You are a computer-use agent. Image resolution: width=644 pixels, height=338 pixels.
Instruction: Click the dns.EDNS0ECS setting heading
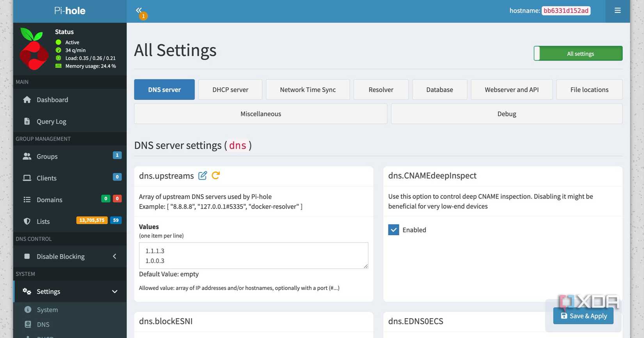click(x=416, y=321)
